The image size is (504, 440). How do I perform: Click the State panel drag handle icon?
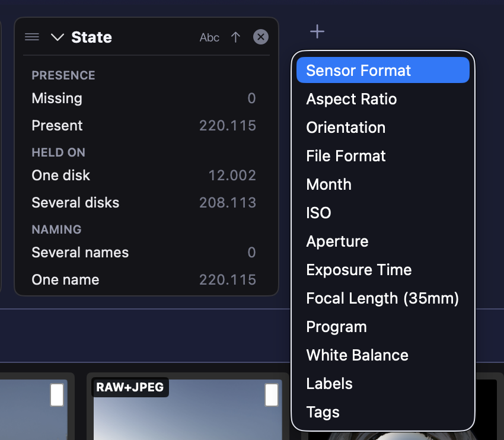click(x=32, y=37)
